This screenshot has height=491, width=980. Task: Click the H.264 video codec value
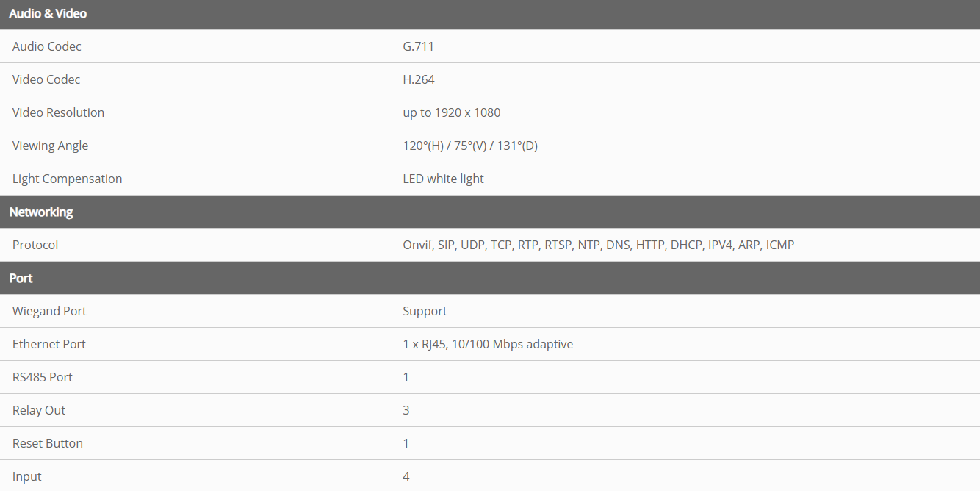click(419, 79)
